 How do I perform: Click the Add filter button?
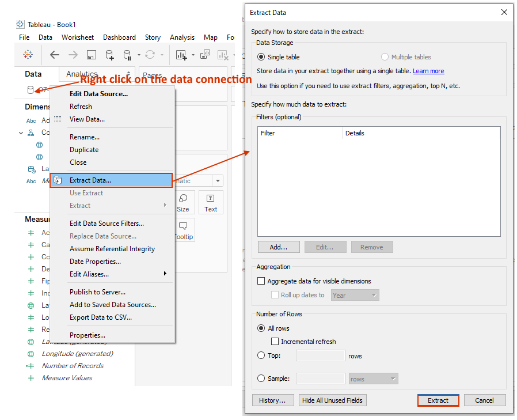click(279, 247)
